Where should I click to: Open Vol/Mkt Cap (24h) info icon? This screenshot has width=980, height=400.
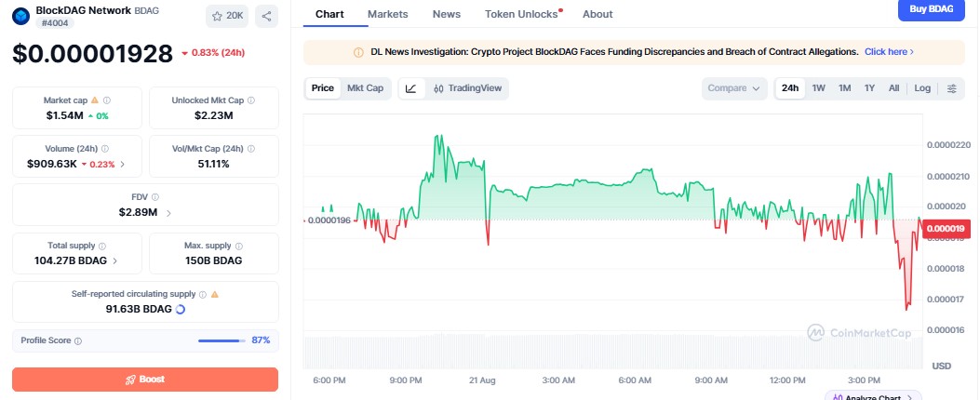pyautogui.click(x=250, y=149)
